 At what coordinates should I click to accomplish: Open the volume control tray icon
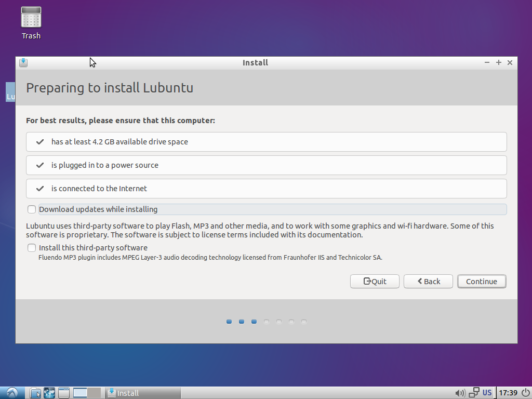(x=460, y=393)
